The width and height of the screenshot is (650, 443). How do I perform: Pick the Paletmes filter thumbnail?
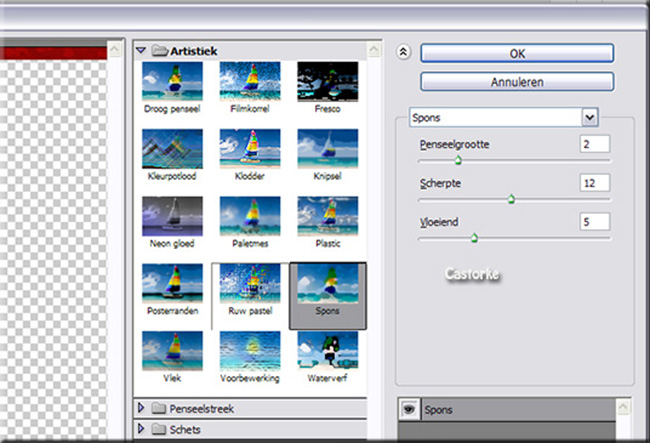[x=250, y=216]
